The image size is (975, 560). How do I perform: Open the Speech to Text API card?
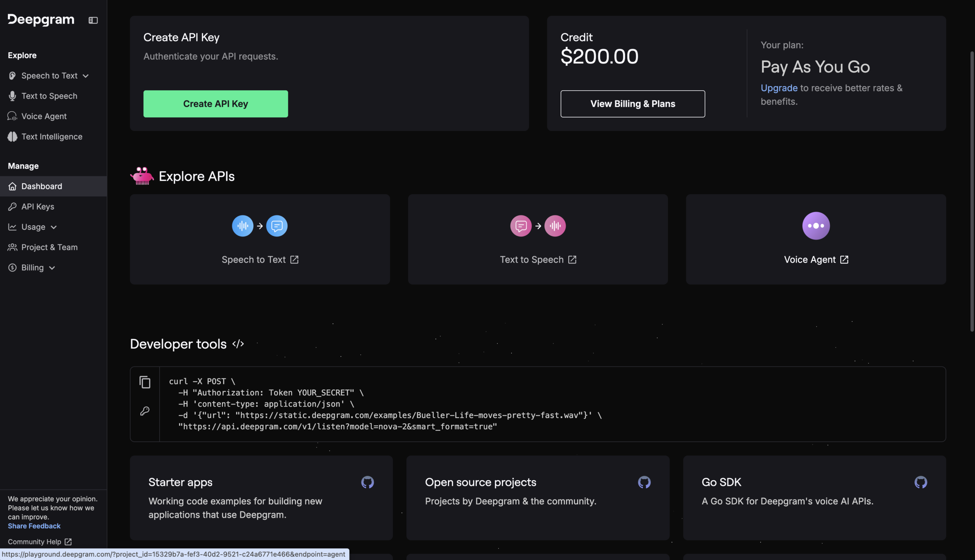tap(260, 239)
